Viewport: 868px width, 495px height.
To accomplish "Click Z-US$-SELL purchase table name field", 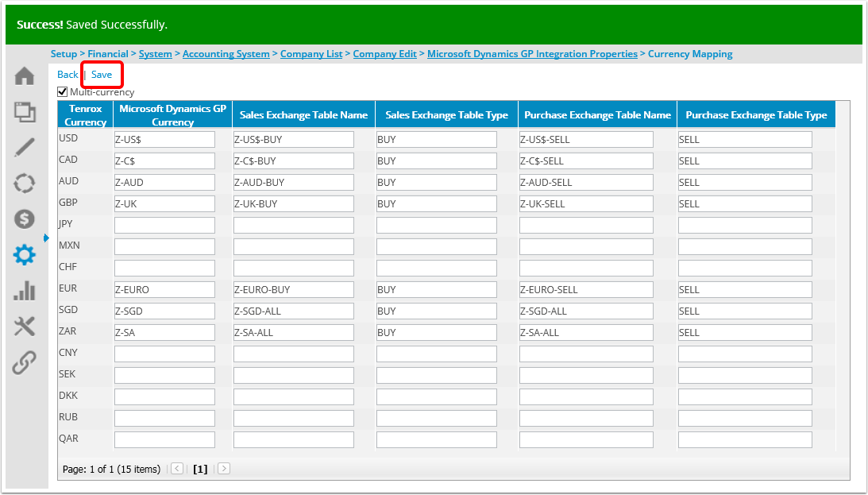I will 586,140.
